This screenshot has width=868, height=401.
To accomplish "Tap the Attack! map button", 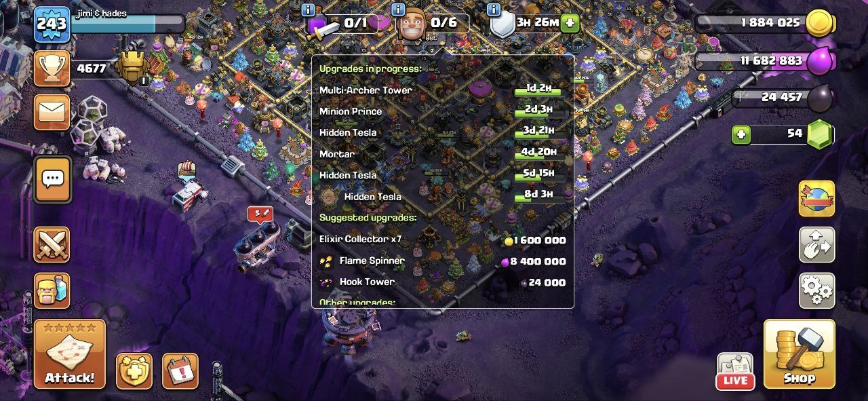I will click(70, 354).
